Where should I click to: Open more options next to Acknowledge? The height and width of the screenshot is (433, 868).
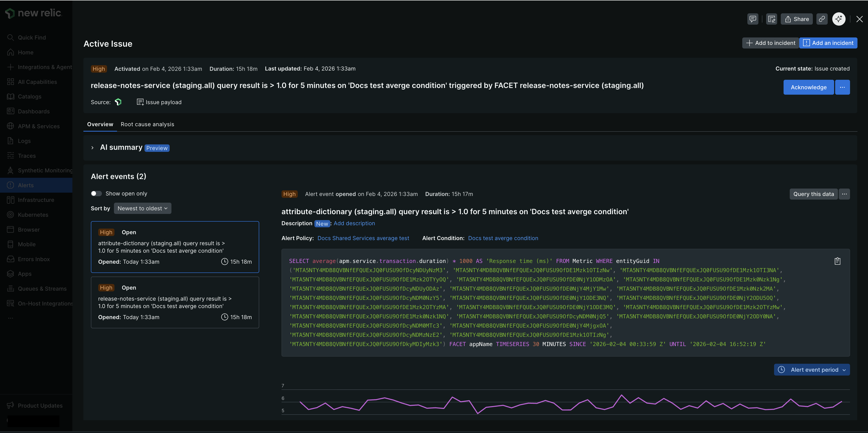click(x=842, y=87)
